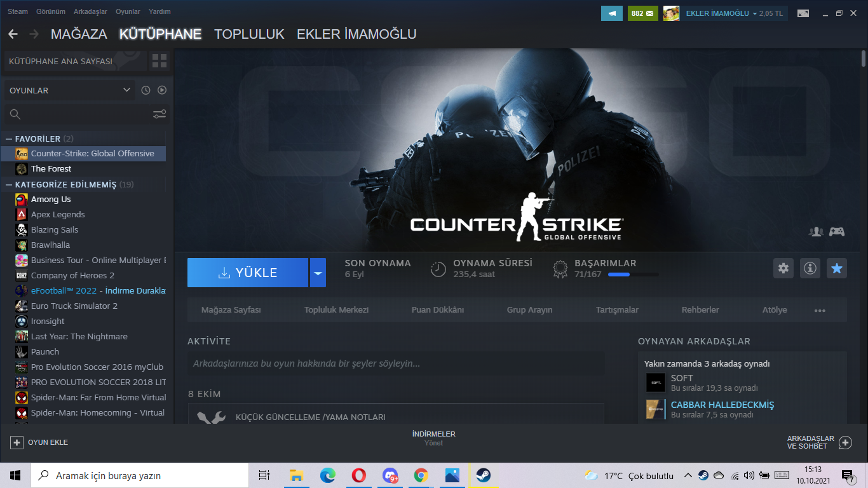The height and width of the screenshot is (488, 868).
Task: Click the achievements progress bar
Action: 633,274
